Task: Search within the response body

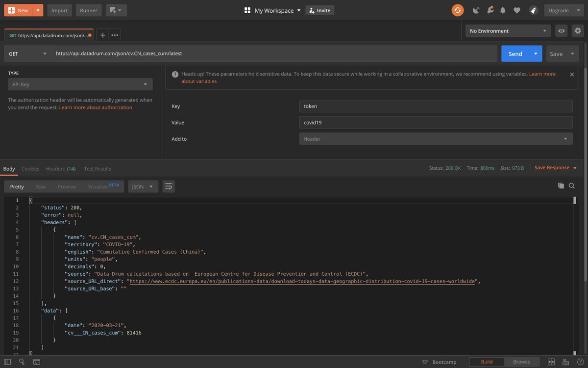Action: coord(572,186)
